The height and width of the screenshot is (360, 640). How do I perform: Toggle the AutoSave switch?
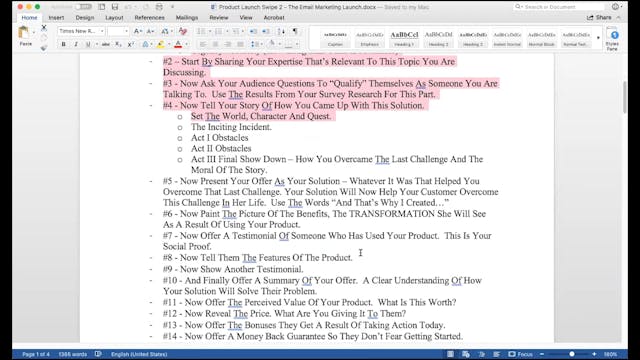[83, 7]
